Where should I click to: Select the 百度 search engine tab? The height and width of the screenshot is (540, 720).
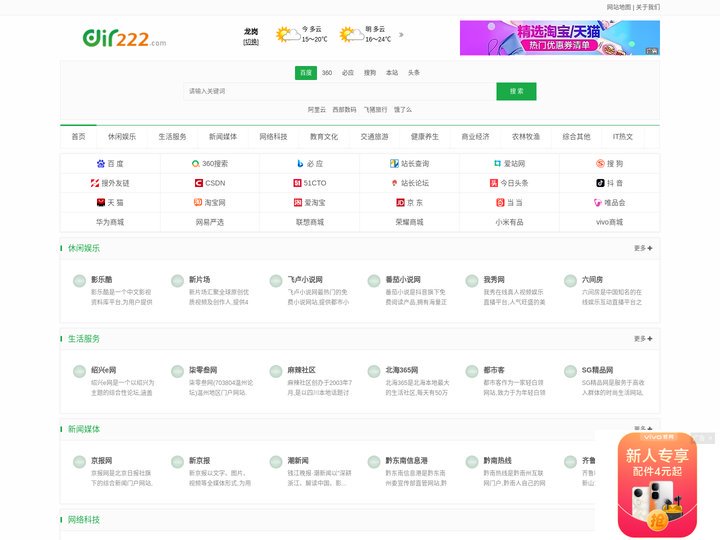306,73
